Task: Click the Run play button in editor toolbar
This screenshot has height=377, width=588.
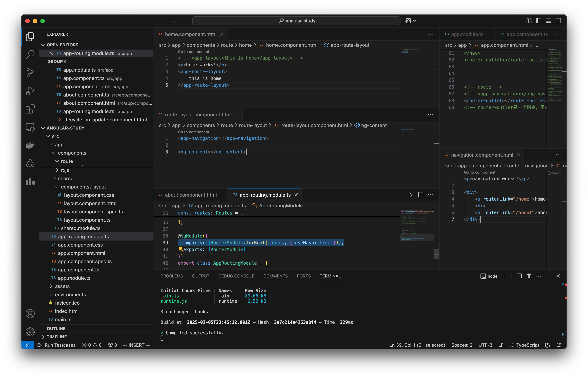Action: click(x=411, y=195)
